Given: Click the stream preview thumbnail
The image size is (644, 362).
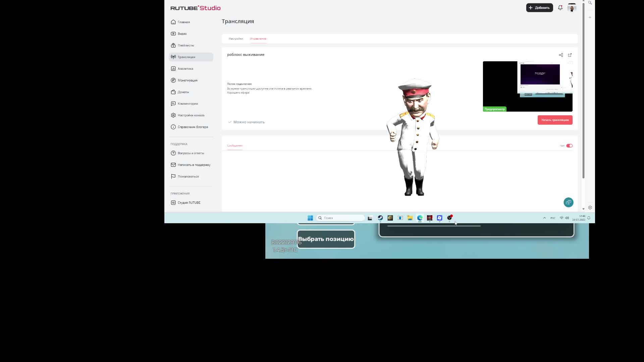Looking at the screenshot, I should 527,86.
